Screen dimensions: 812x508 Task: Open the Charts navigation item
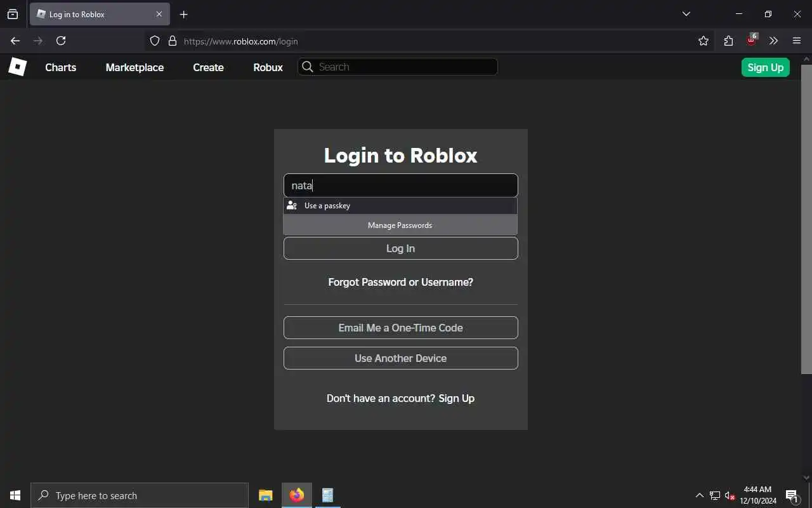pyautogui.click(x=61, y=67)
